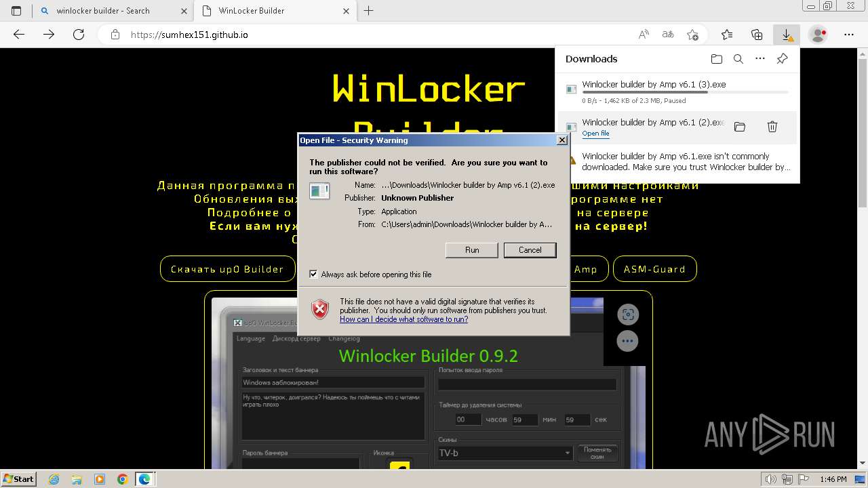Go forward in browser history
The image size is (868, 488).
point(49,35)
